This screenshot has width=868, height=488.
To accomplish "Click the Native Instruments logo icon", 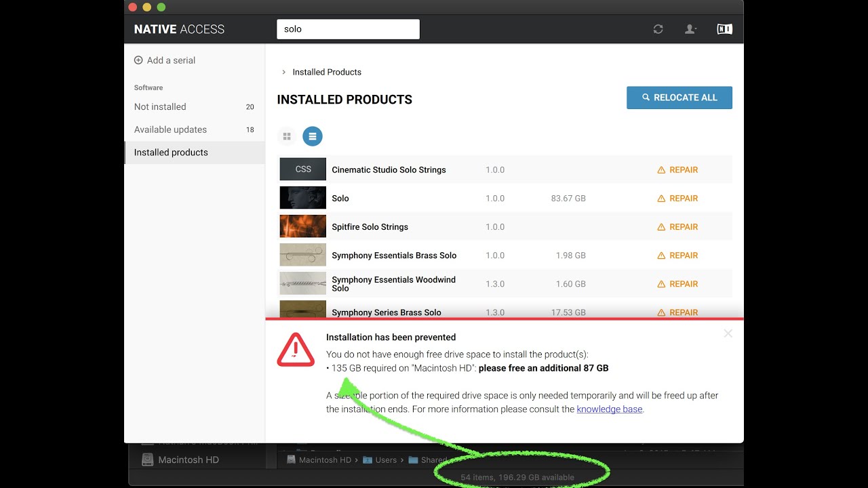I will 724,29.
